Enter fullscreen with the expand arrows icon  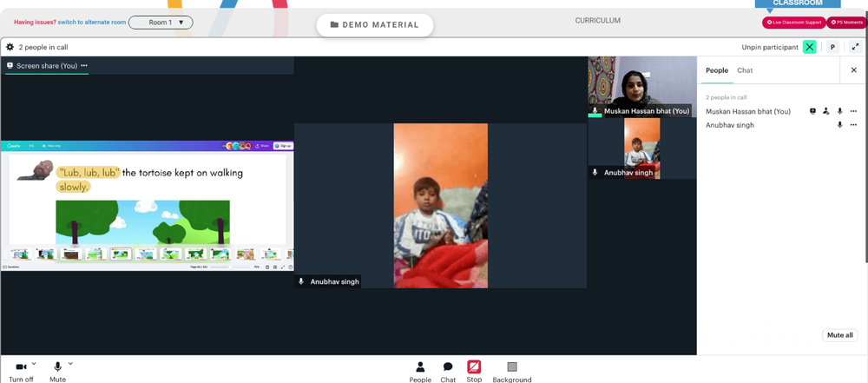[855, 47]
